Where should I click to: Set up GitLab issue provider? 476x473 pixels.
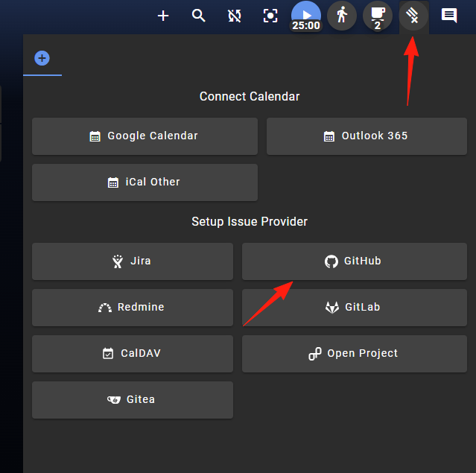355,307
